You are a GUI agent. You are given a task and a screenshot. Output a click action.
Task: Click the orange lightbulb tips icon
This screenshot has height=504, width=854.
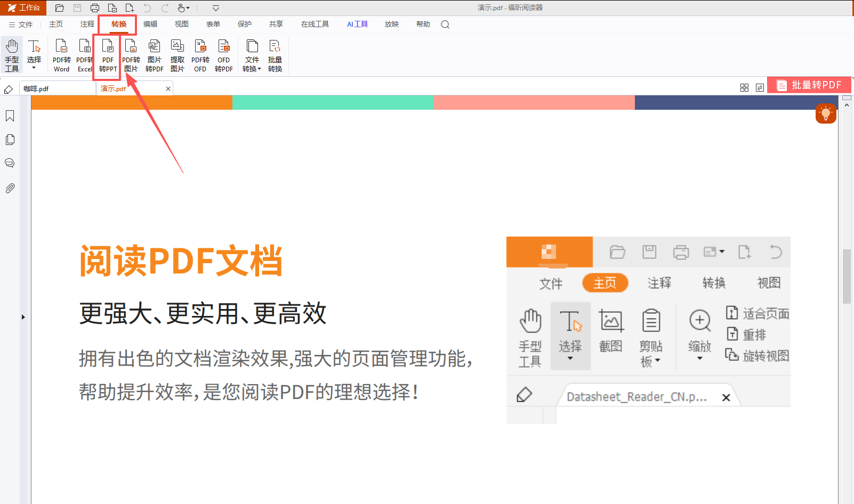(826, 113)
